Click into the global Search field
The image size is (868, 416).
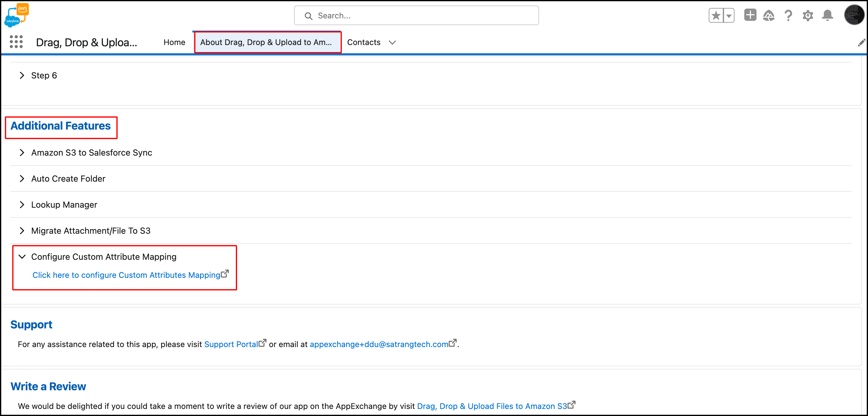pyautogui.click(x=416, y=16)
